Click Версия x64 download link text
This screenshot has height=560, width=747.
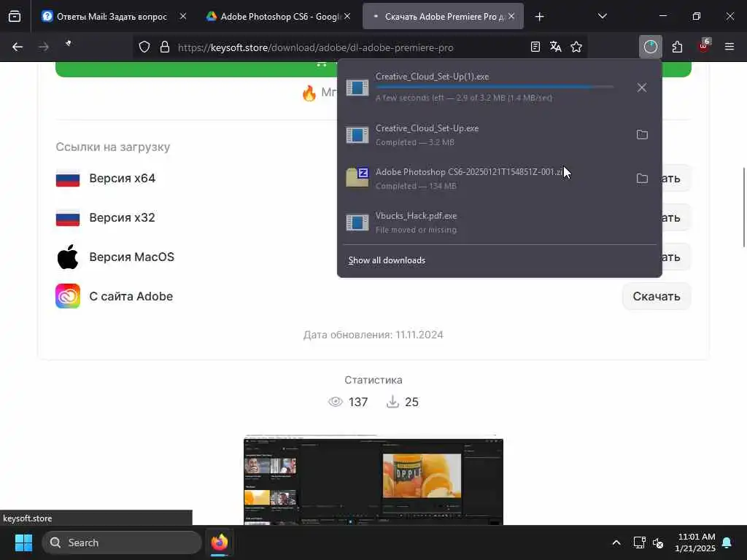(123, 179)
